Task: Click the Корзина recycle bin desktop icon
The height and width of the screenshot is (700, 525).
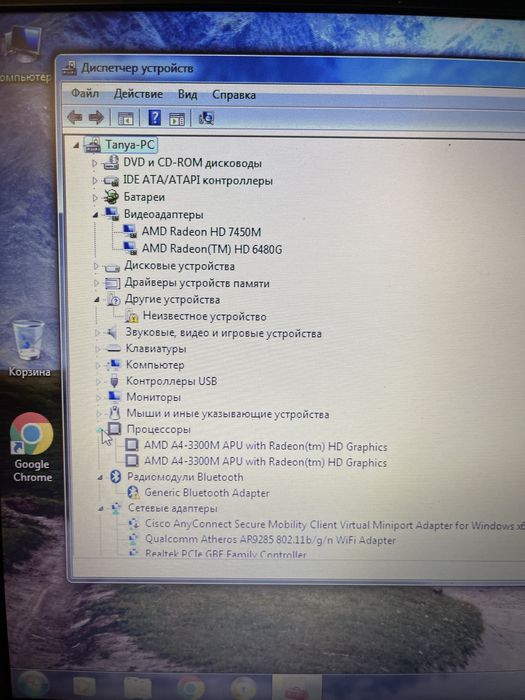Action: (29, 348)
